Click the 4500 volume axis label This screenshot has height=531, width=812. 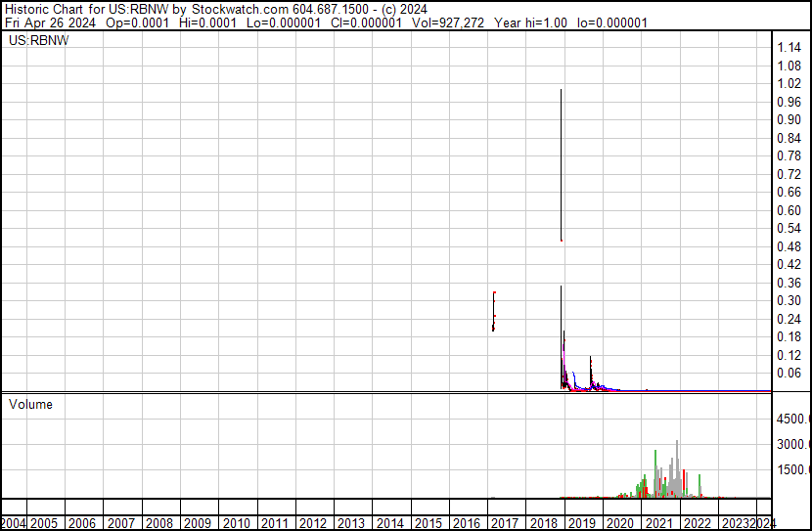click(793, 419)
